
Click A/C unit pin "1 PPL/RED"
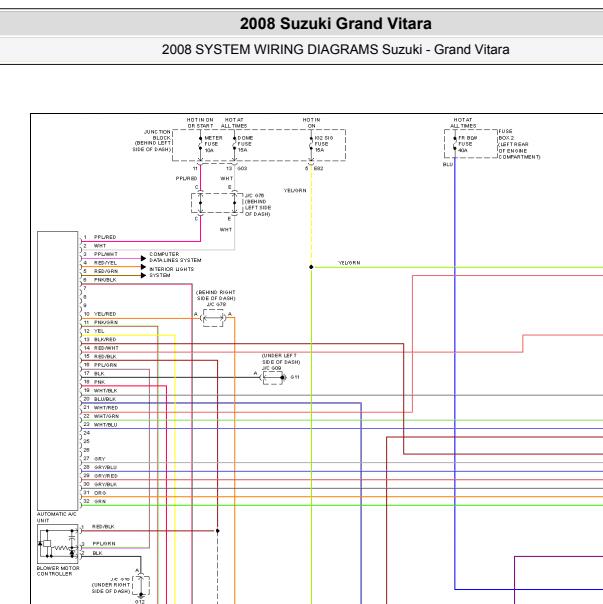tap(100, 237)
